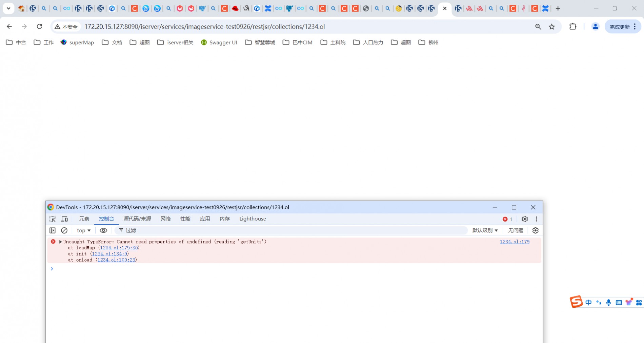
Task: Click the 无问题 issues button
Action: click(x=516, y=230)
